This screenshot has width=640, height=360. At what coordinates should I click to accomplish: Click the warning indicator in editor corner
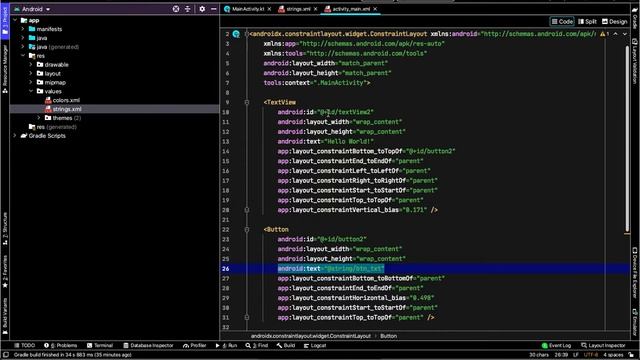pos(604,34)
